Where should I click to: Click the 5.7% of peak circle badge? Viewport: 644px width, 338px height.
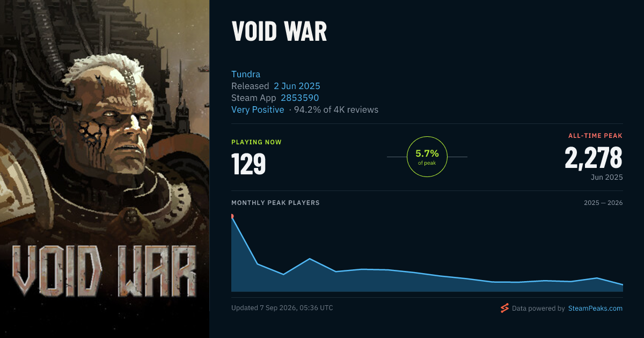tap(427, 157)
